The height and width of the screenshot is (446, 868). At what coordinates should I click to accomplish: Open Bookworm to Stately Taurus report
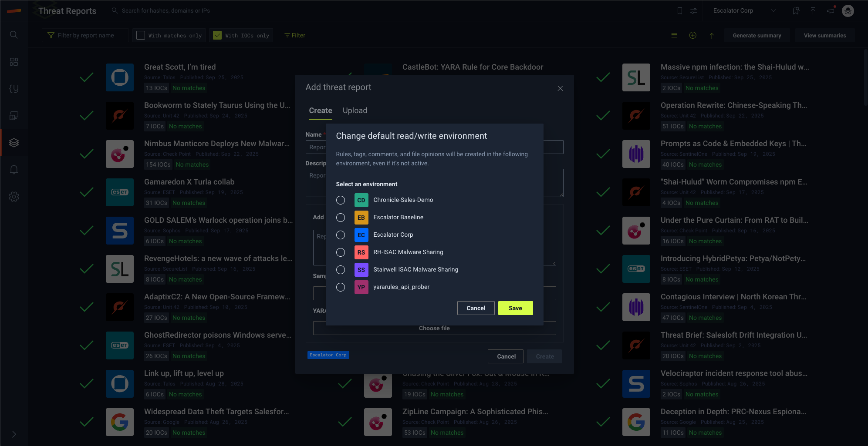(x=217, y=105)
